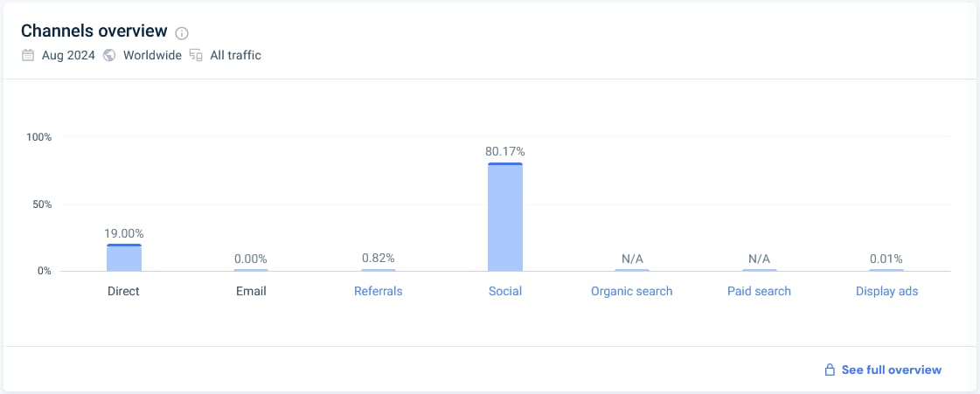Open the Organic search channel link

[x=632, y=291]
